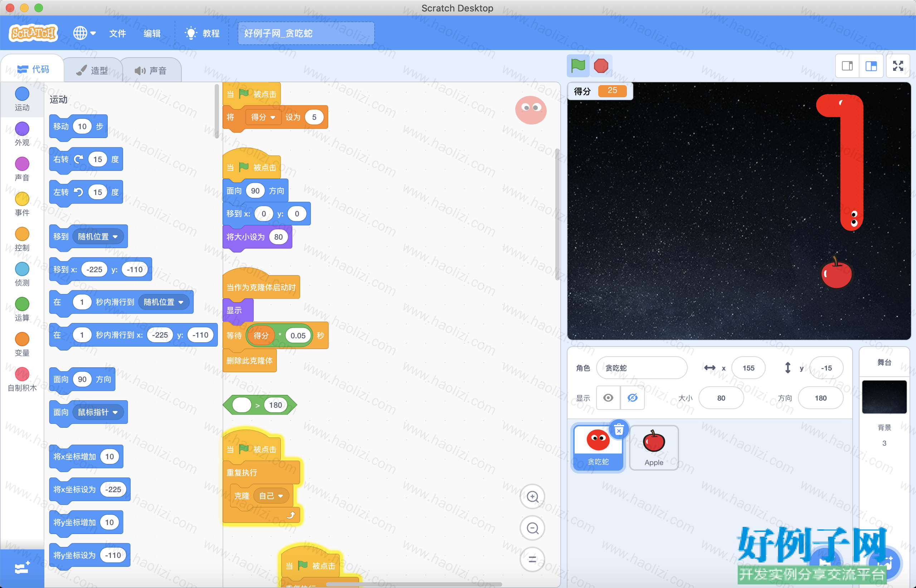This screenshot has width=916, height=588.
Task: Click the 重复执行 loop block
Action: (x=242, y=473)
